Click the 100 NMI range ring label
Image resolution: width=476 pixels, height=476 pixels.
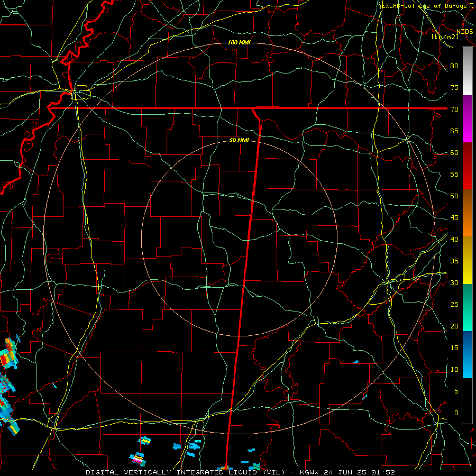click(239, 42)
